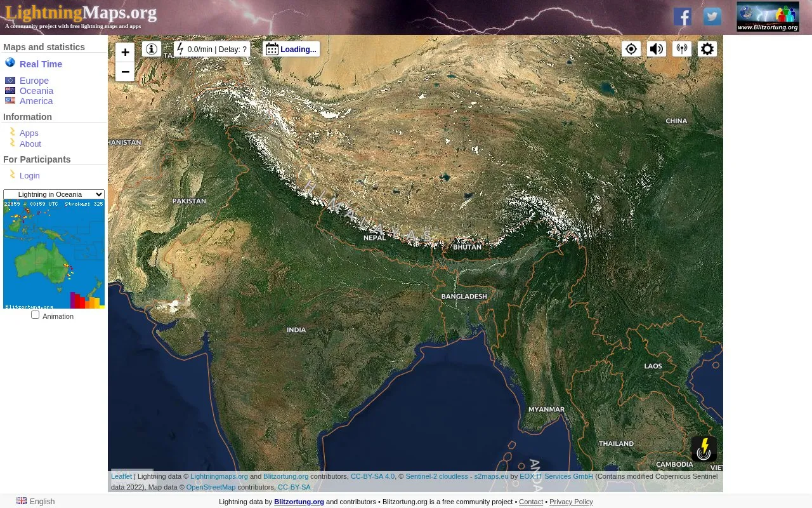Open the map settings gear

point(707,49)
